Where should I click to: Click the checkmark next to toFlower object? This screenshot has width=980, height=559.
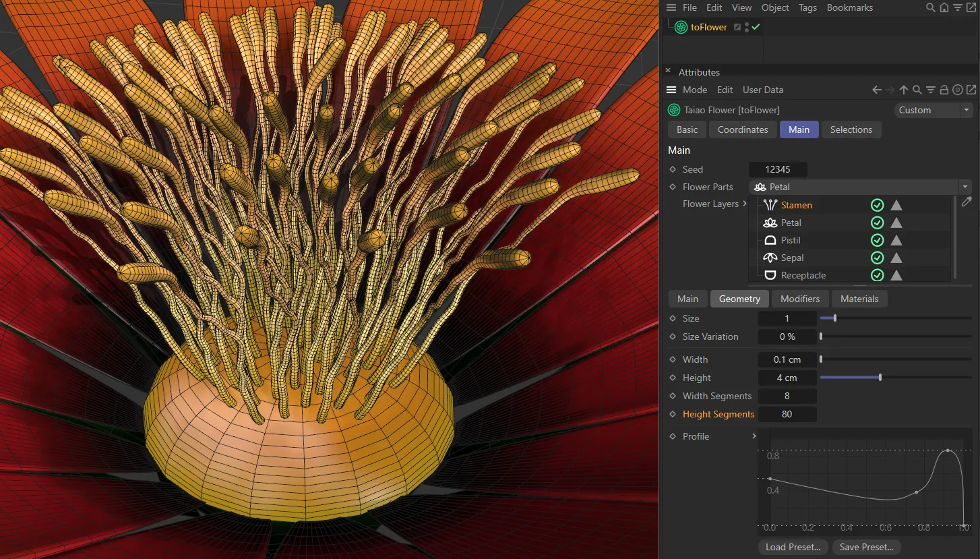pos(755,27)
